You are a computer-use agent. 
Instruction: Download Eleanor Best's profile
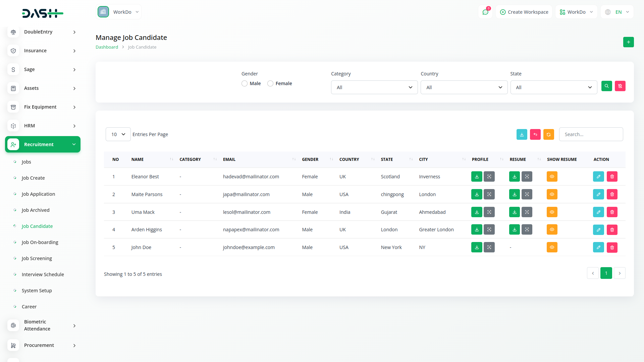click(477, 177)
